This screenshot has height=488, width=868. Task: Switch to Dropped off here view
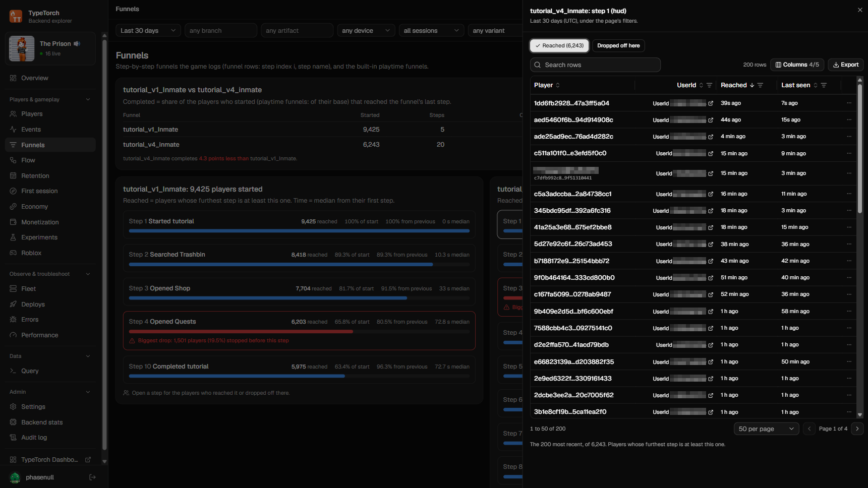coord(618,45)
